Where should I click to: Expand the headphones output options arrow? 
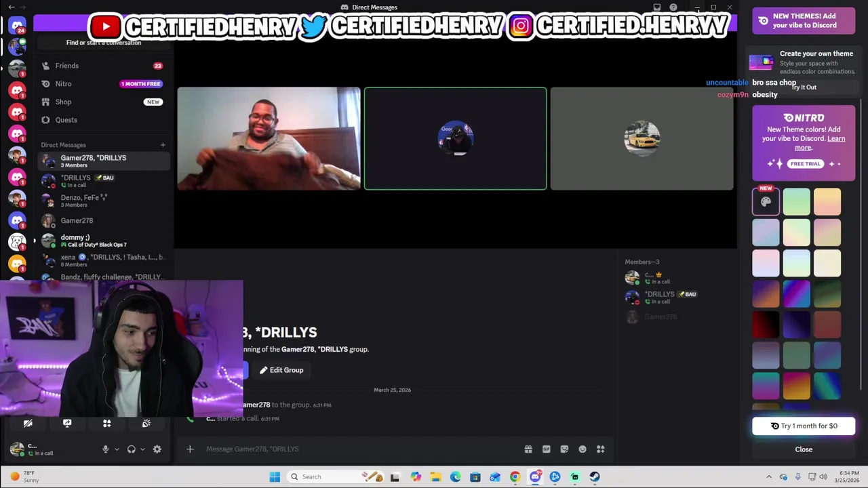(x=142, y=449)
